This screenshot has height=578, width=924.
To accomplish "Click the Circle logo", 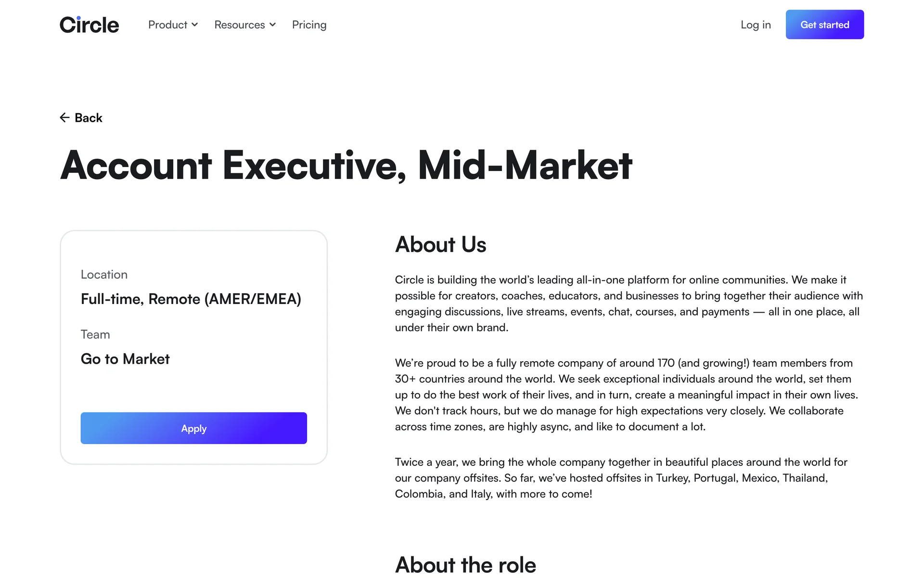I will click(89, 25).
